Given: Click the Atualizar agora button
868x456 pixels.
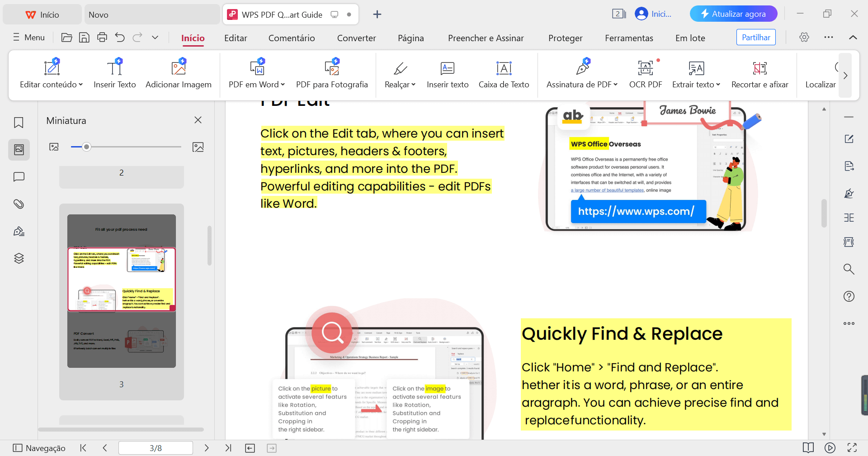Looking at the screenshot, I should click(x=733, y=14).
